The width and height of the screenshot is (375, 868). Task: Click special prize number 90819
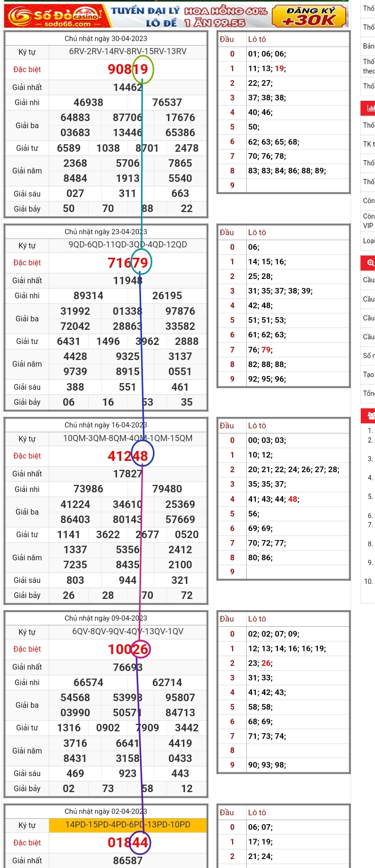point(128,69)
